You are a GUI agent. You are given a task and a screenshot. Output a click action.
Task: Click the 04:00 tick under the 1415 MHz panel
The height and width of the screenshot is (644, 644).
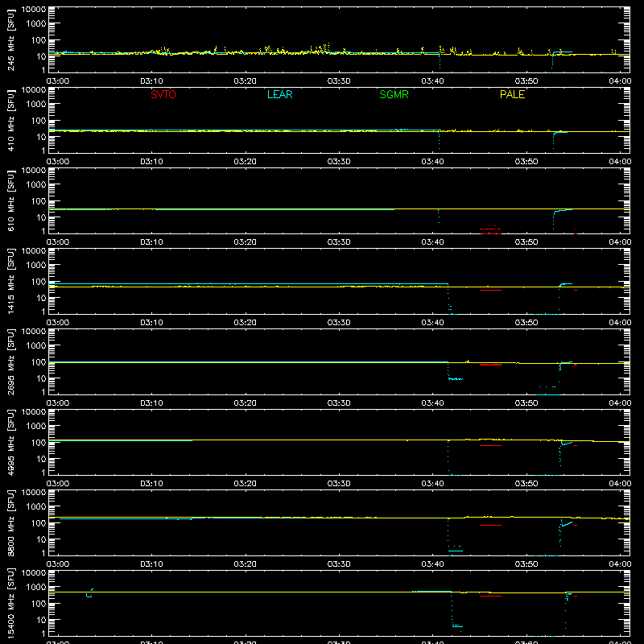point(620,323)
